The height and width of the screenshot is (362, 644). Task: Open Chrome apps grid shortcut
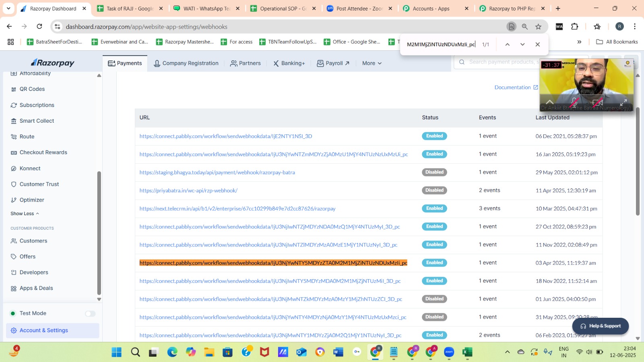pyautogui.click(x=11, y=42)
